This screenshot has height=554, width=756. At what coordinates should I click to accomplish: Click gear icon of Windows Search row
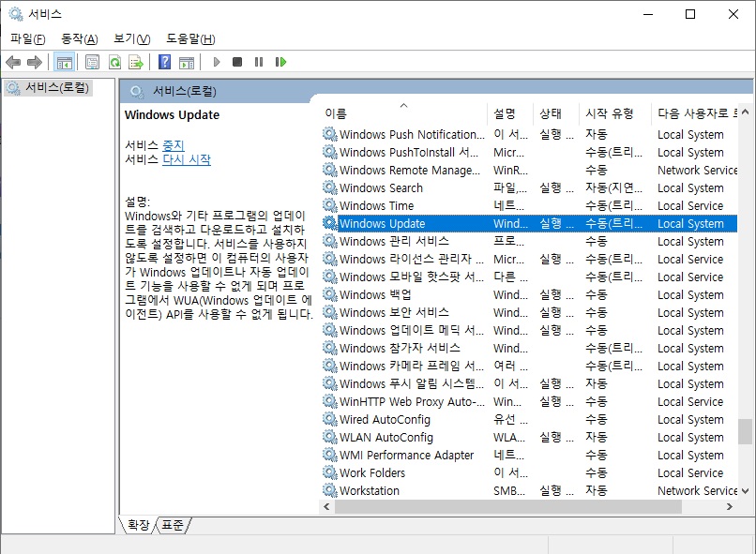coord(330,187)
